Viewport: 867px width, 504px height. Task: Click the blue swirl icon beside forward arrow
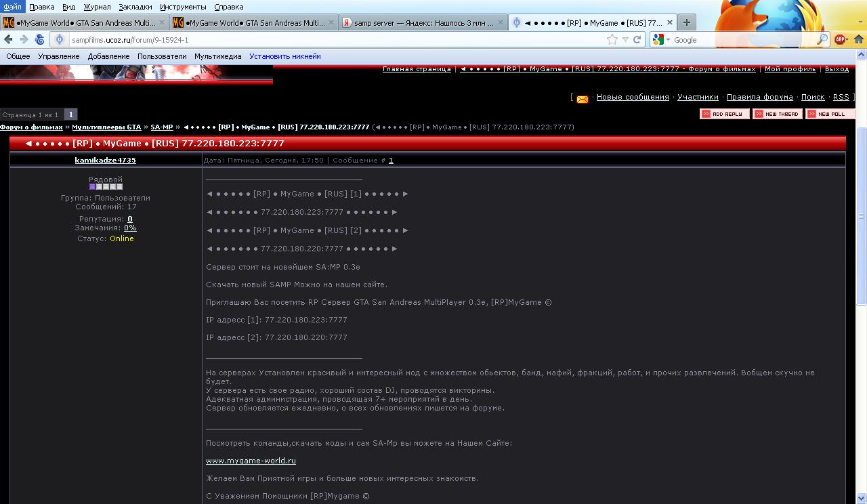pyautogui.click(x=39, y=39)
